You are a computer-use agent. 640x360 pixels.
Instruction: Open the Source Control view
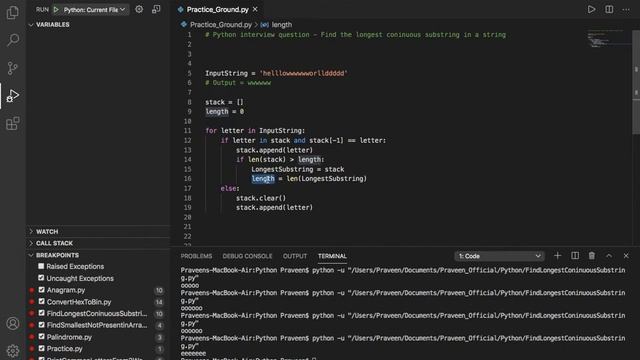click(x=13, y=68)
